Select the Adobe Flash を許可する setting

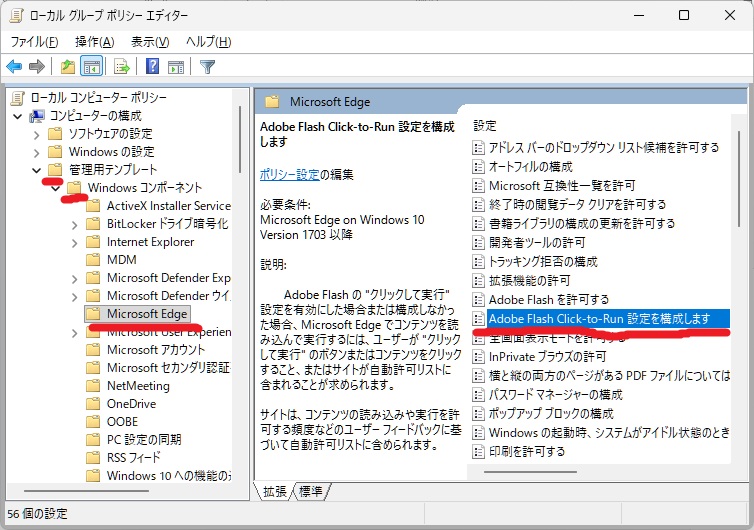click(548, 300)
